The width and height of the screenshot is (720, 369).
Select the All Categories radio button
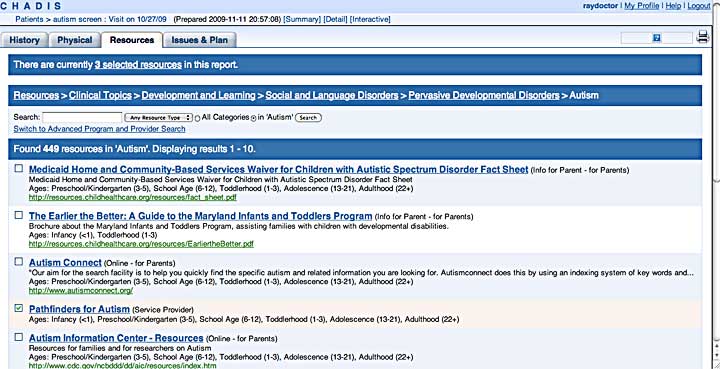pos(197,118)
